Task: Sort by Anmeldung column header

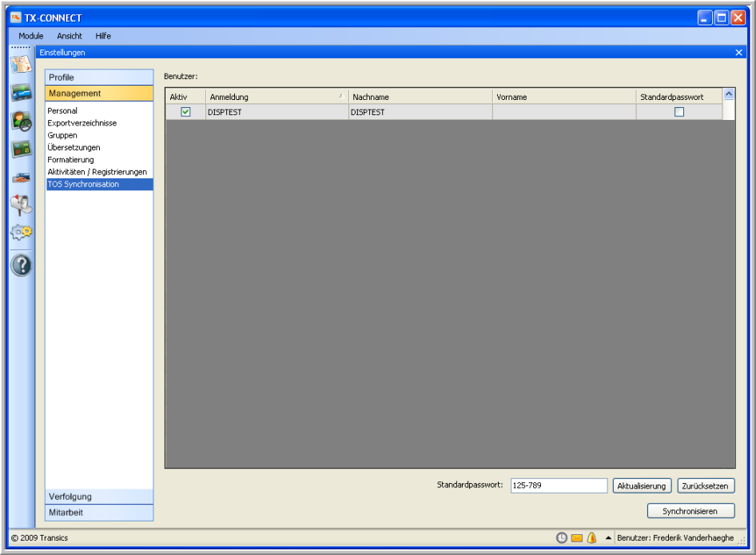Action: coord(277,97)
